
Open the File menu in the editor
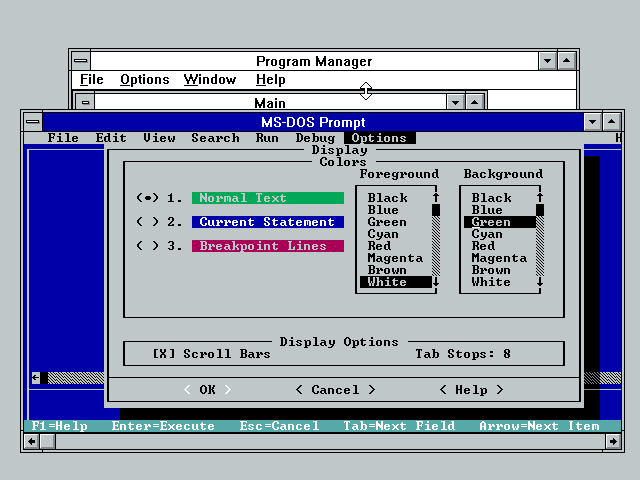click(63, 138)
